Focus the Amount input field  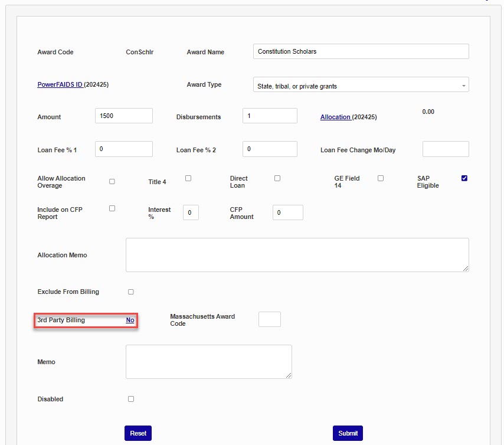pos(124,116)
